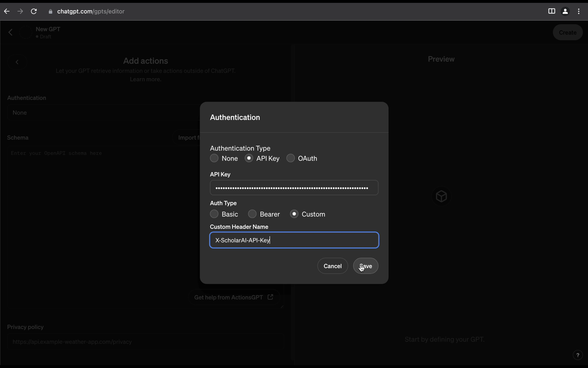
Task: Click the cube icon in Preview pane
Action: (x=441, y=196)
